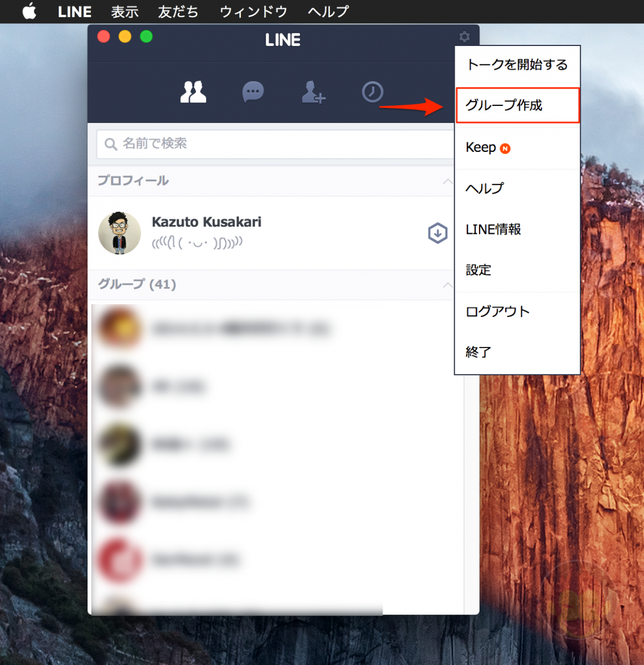Open the Apple logo menu
Image resolution: width=644 pixels, height=665 pixels.
click(x=29, y=12)
